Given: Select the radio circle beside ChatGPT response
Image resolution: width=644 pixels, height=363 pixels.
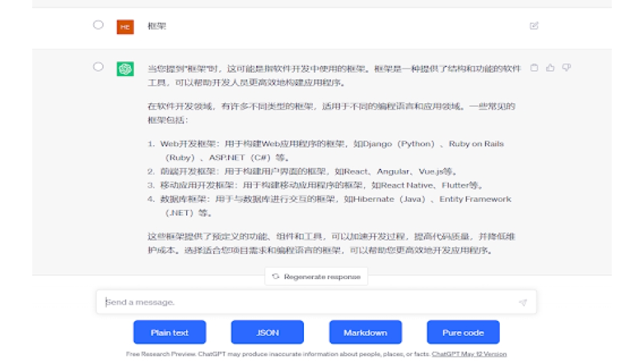Looking at the screenshot, I should coord(98,67).
